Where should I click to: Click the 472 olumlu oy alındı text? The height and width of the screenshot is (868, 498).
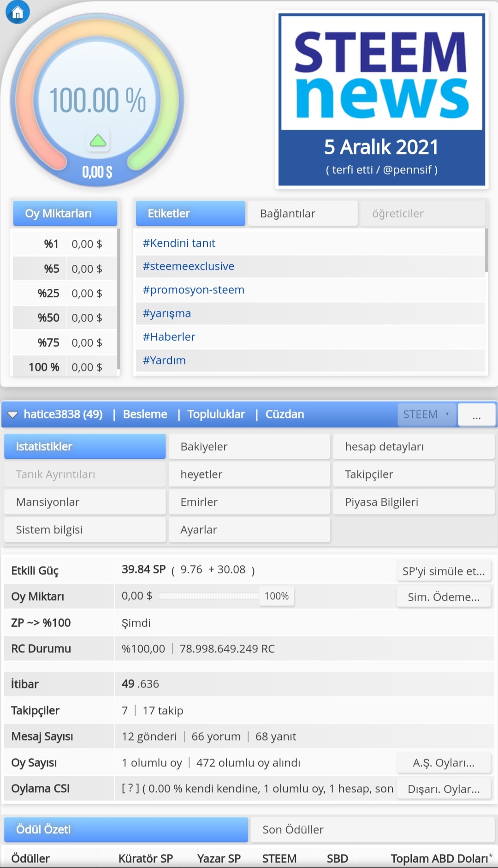click(x=248, y=762)
